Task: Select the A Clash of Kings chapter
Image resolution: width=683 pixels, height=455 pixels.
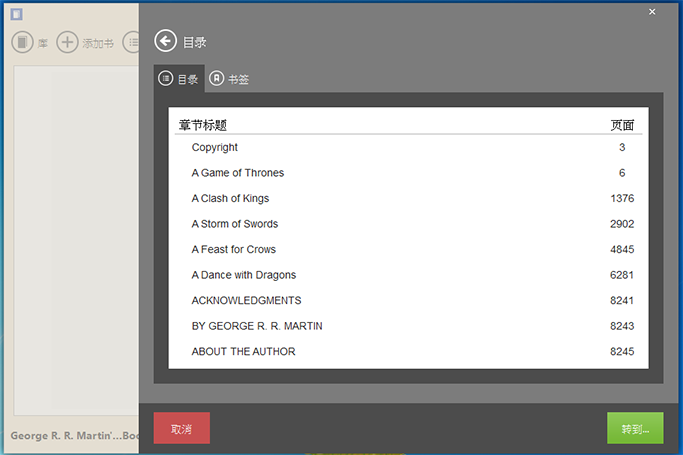Action: (x=230, y=199)
